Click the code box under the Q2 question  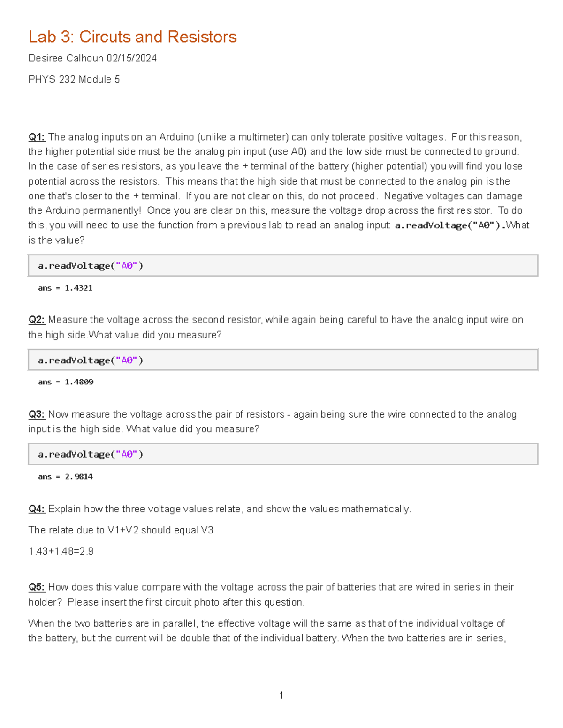click(283, 360)
